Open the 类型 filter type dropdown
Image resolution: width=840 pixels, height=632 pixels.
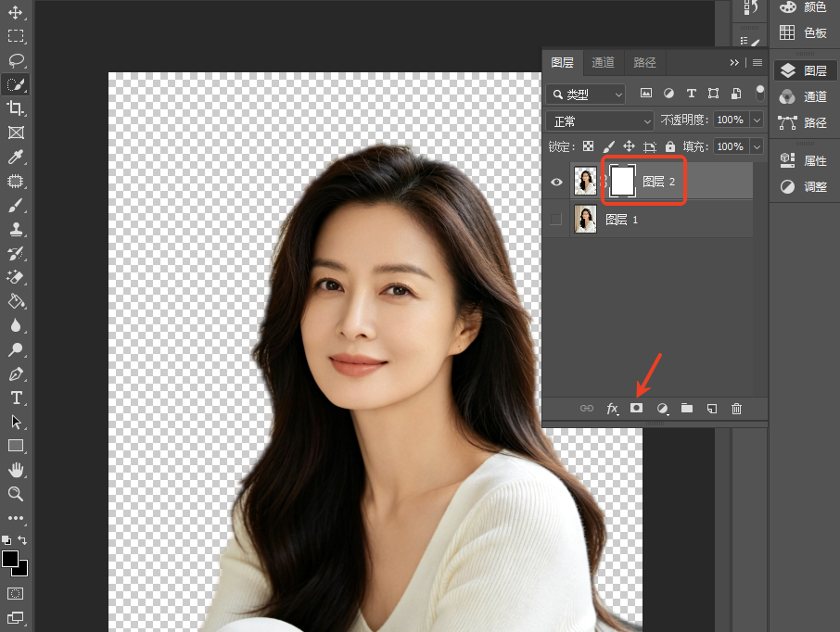(586, 95)
